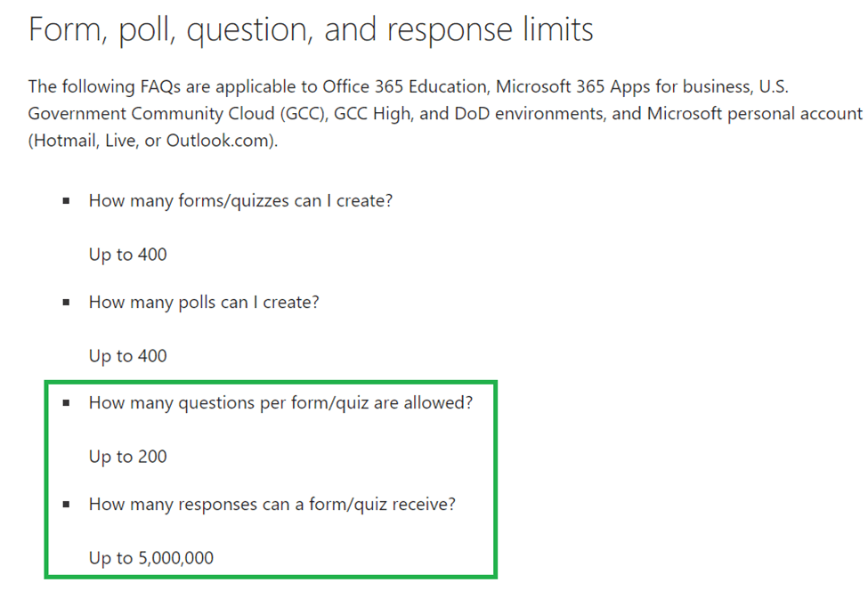Click the 'Up to 200' answer text
868x599 pixels.
click(128, 457)
